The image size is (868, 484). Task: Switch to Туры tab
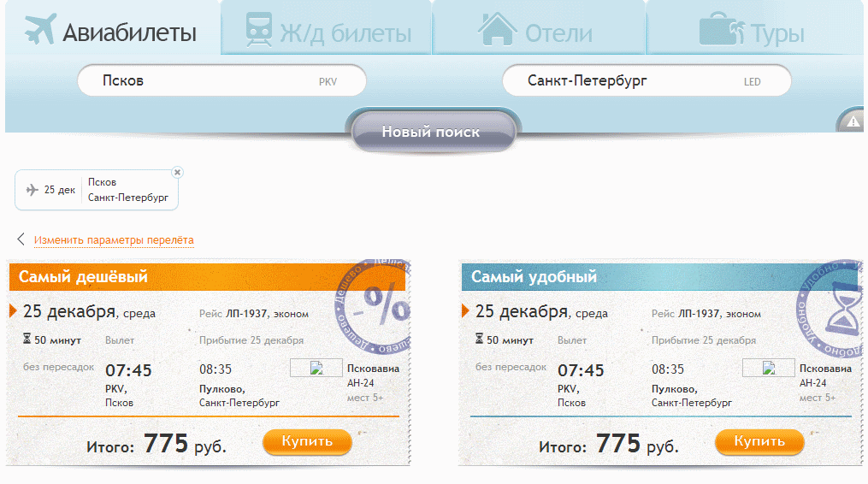(754, 27)
